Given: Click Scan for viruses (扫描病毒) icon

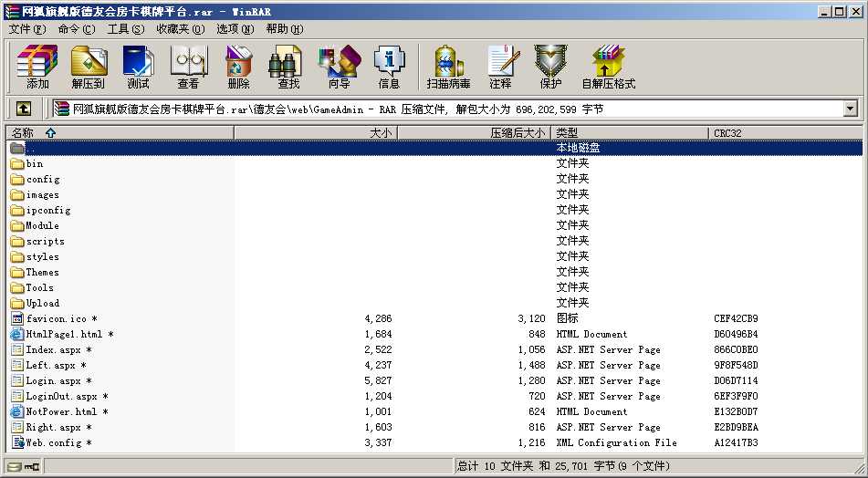Looking at the screenshot, I should point(448,61).
